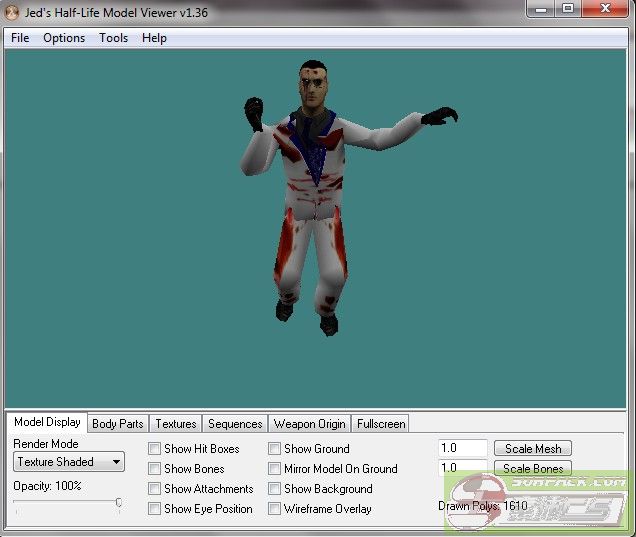The width and height of the screenshot is (636, 537).
Task: Expand the Render Mode dropdown
Action: tap(69, 462)
